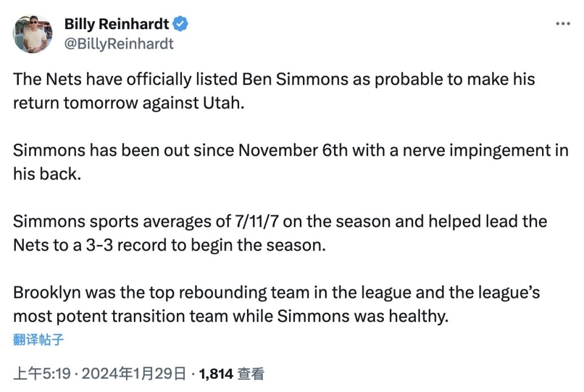Click the Billy Reinhardt display name
The width and height of the screenshot is (584, 392).
coord(117,24)
